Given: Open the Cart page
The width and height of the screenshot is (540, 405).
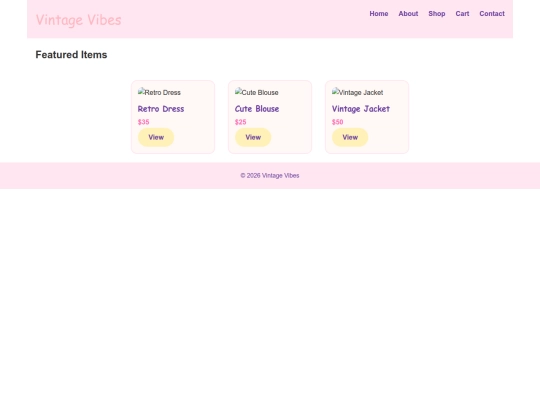Looking at the screenshot, I should [x=462, y=14].
